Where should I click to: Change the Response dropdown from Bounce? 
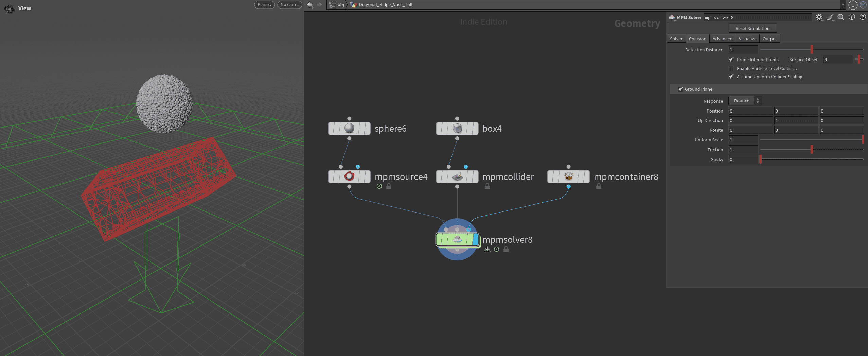(744, 101)
